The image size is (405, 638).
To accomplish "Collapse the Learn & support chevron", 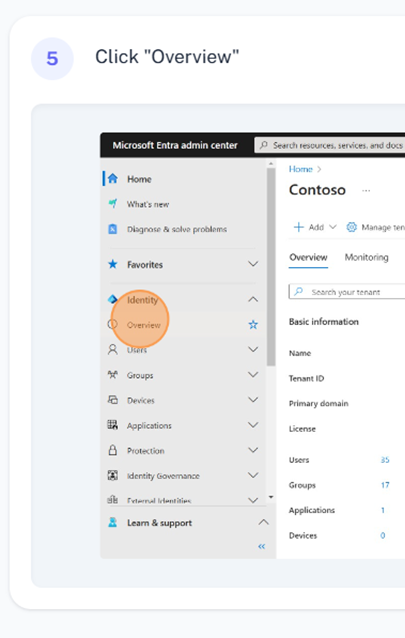I will pos(264,522).
